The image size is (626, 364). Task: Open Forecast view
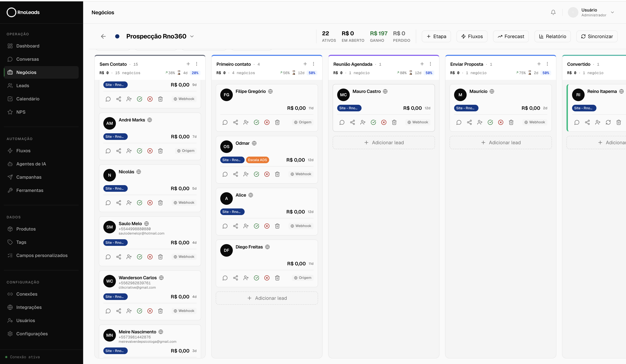[511, 36]
